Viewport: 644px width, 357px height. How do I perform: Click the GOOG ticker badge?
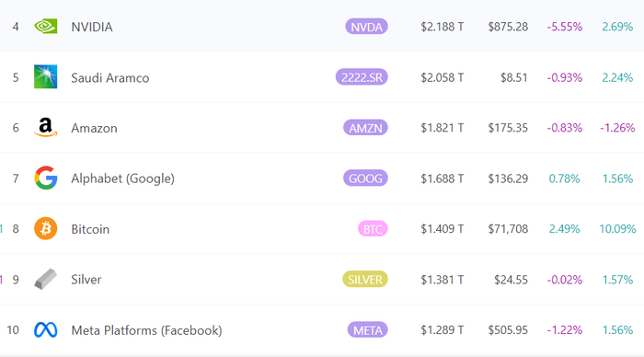click(365, 178)
